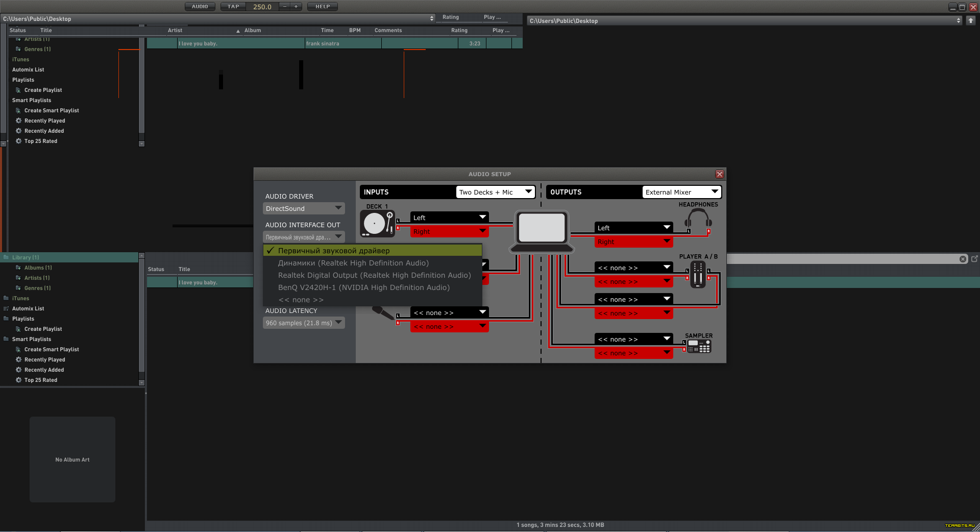980x532 pixels.
Task: Increase BPM with the plus stepper
Action: coord(296,7)
